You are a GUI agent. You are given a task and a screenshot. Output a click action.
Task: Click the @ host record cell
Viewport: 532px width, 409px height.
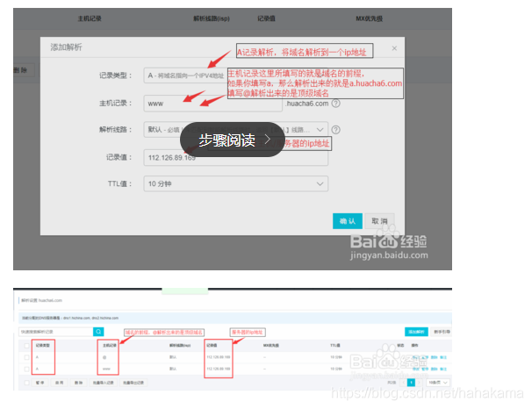[x=104, y=357]
